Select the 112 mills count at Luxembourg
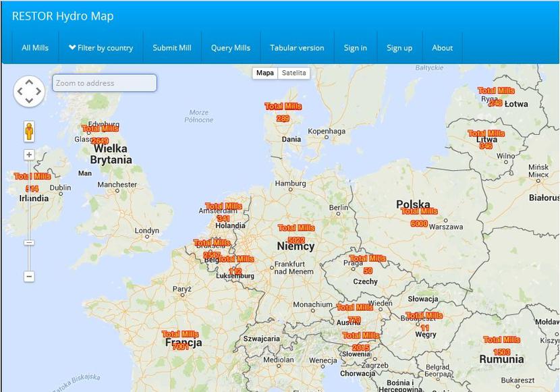The height and width of the screenshot is (392, 560). click(x=235, y=271)
